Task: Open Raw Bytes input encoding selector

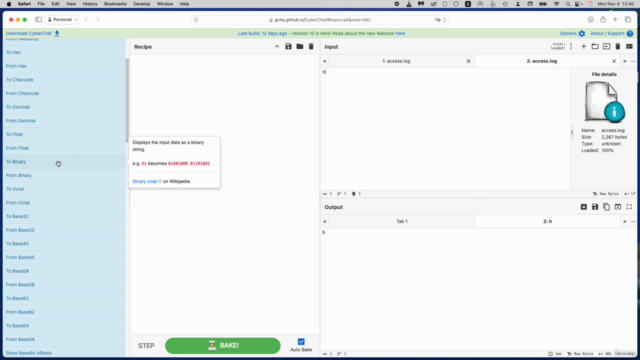Action: 606,194
